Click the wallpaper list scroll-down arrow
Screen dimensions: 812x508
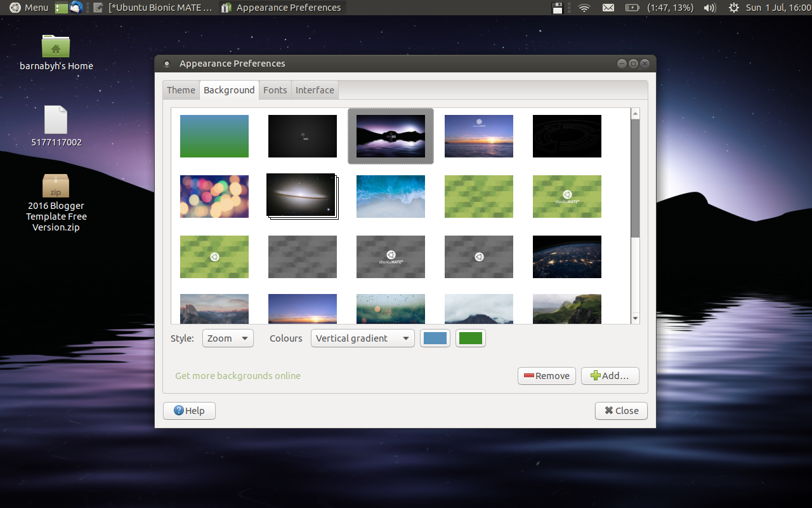(635, 318)
